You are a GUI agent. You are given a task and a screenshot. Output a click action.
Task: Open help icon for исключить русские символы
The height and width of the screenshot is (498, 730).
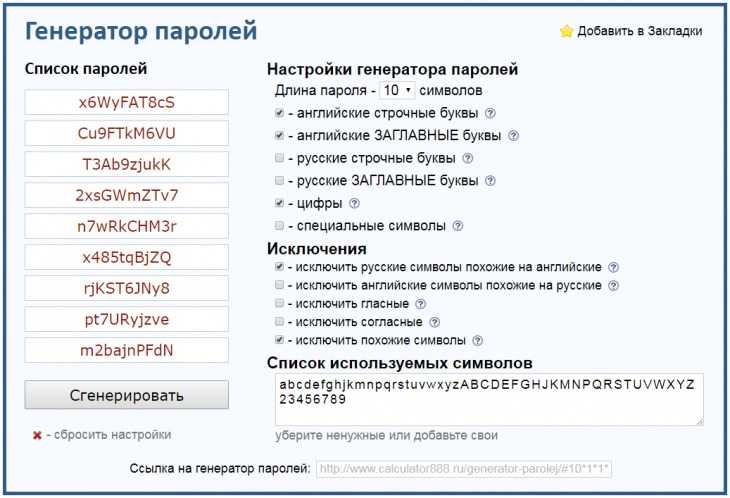click(x=614, y=267)
